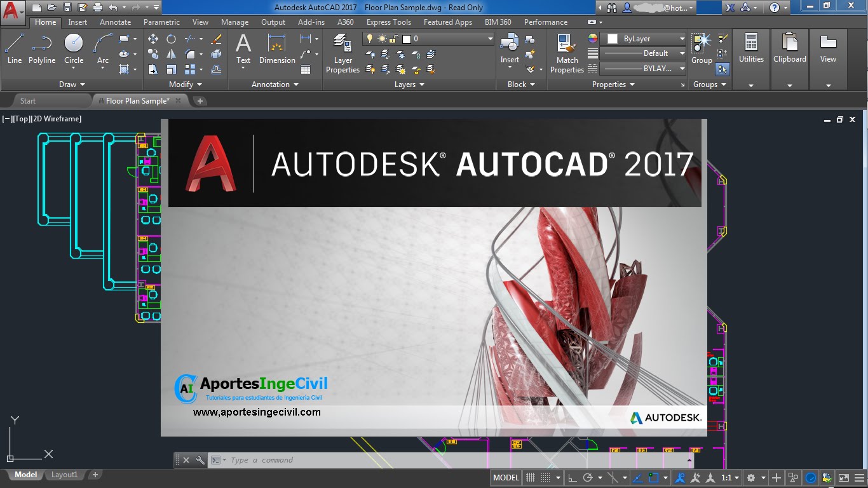Image resolution: width=868 pixels, height=488 pixels.
Task: Open the Express Tools tab
Action: click(x=388, y=22)
